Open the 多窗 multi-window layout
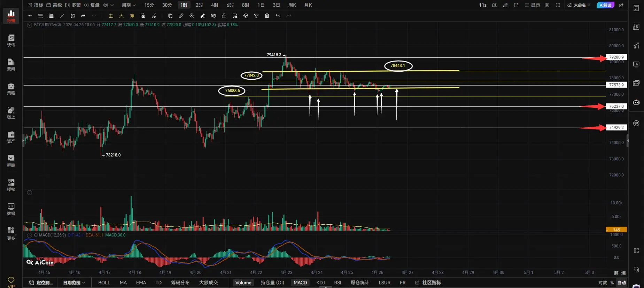The width and height of the screenshot is (644, 288). tap(73, 5)
